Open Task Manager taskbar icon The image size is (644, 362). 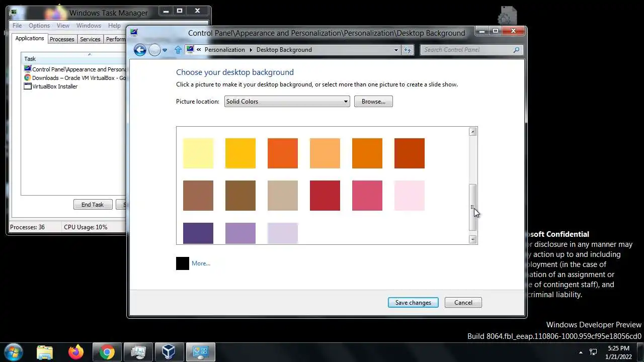point(138,352)
